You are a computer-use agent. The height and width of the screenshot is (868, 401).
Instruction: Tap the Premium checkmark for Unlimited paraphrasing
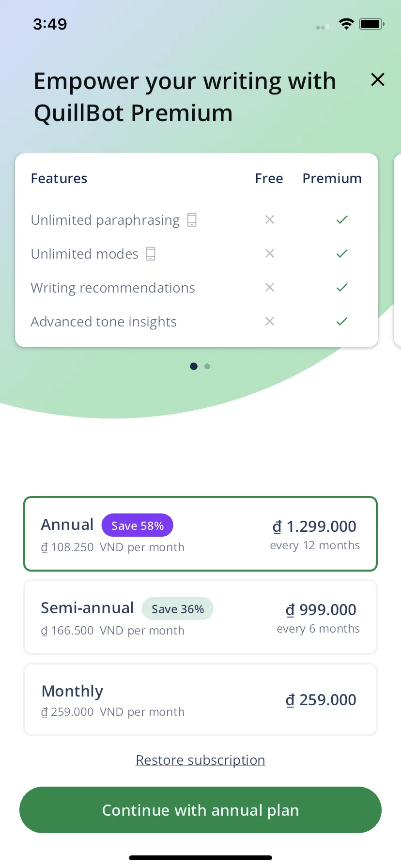(x=342, y=220)
